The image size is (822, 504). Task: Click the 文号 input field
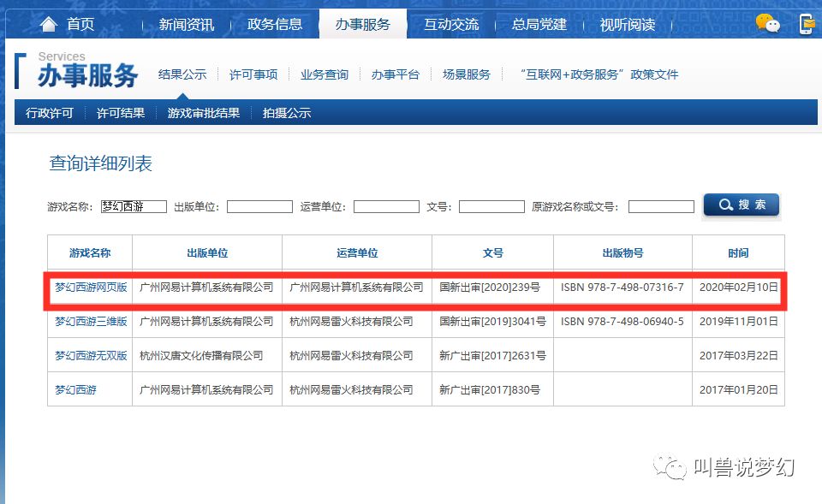point(492,205)
